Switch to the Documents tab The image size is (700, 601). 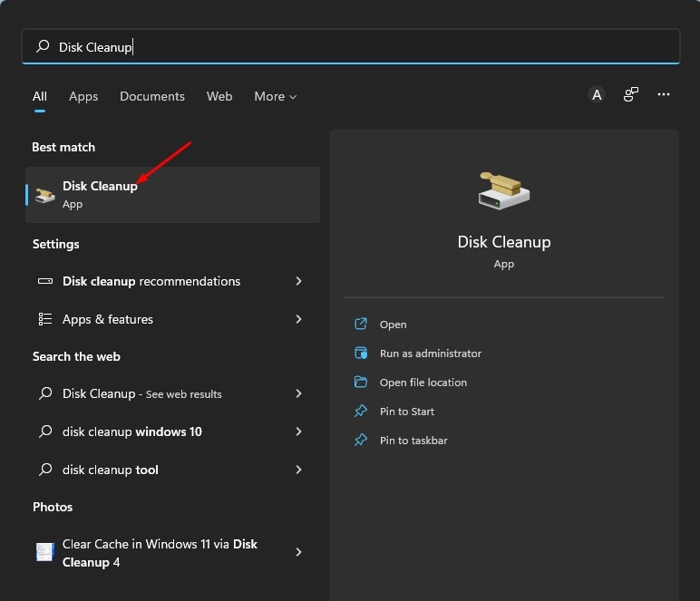click(x=152, y=96)
